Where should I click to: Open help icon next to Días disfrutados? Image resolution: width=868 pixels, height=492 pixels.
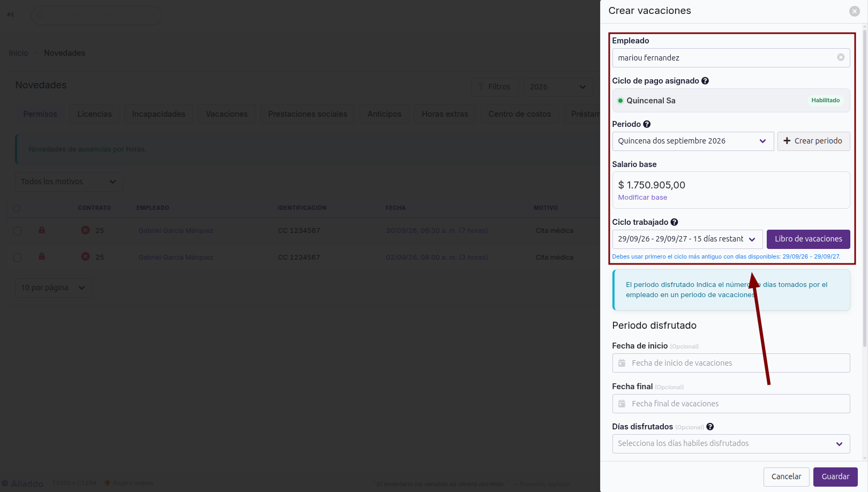point(710,427)
